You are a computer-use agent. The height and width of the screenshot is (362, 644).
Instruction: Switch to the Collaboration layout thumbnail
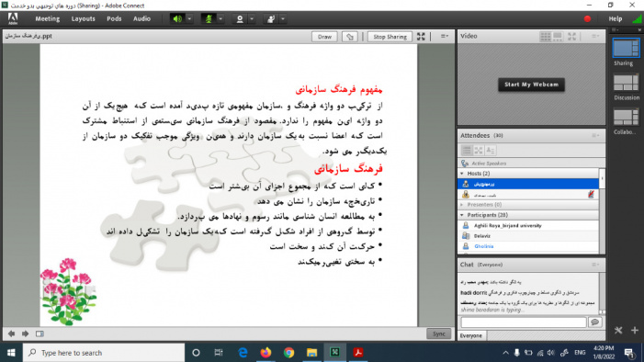pos(626,118)
